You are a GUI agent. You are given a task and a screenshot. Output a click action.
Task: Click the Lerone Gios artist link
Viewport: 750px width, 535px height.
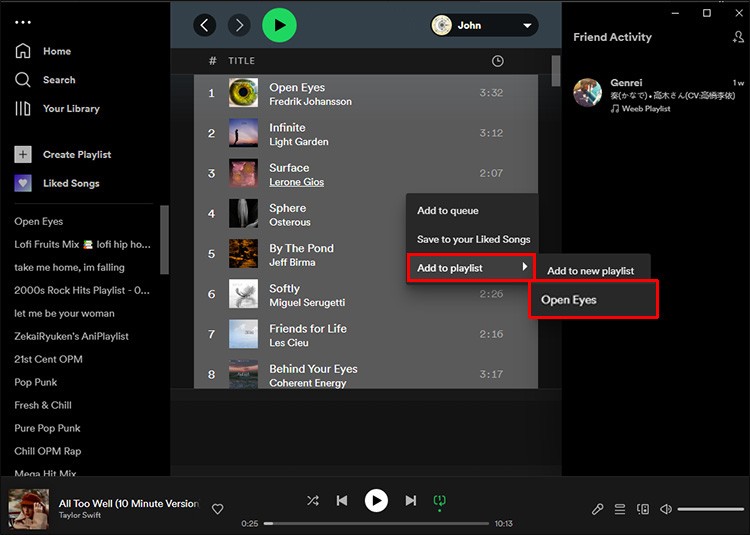pyautogui.click(x=297, y=182)
